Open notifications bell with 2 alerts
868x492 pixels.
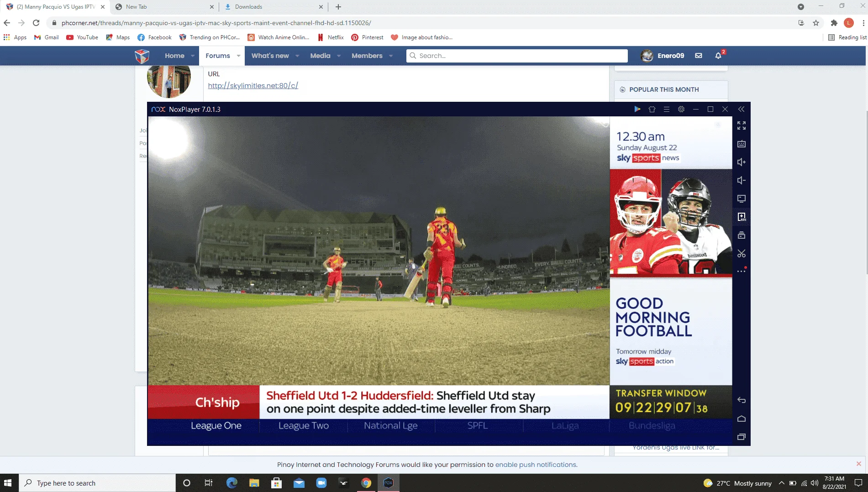tap(719, 55)
